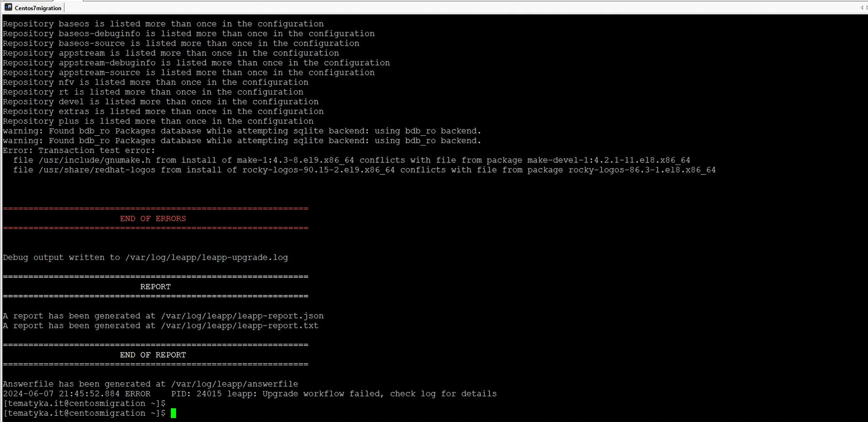
Task: Click the 'Repository extras is listed' line
Action: tap(163, 111)
